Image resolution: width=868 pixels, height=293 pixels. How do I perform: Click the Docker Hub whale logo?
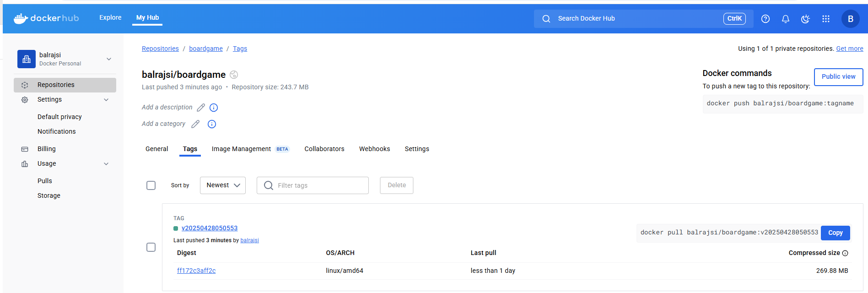(21, 18)
